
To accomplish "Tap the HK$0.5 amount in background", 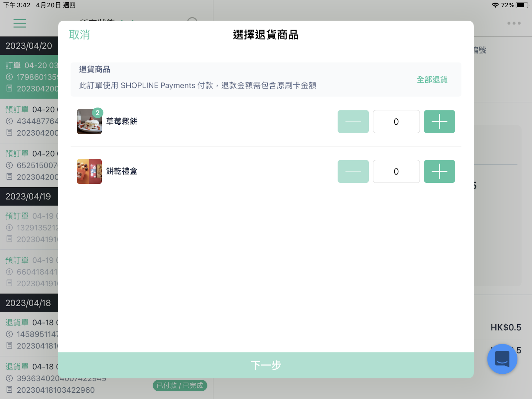I will point(506,328).
